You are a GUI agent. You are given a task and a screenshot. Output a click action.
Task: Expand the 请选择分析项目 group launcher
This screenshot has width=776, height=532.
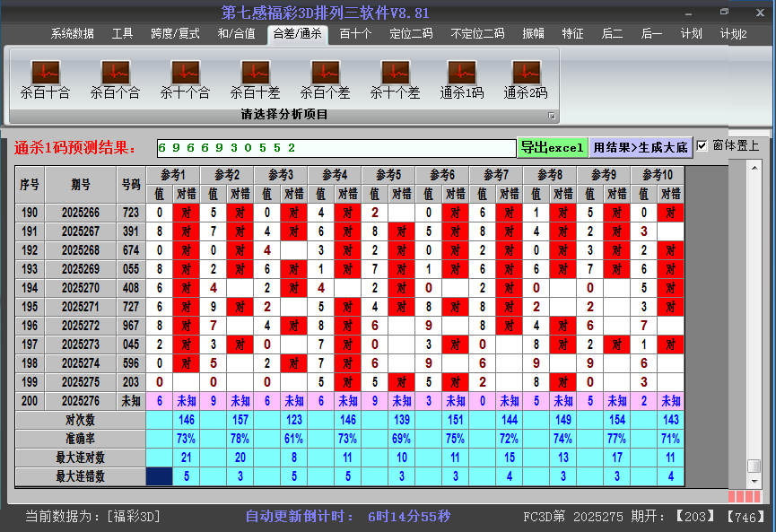(552, 116)
